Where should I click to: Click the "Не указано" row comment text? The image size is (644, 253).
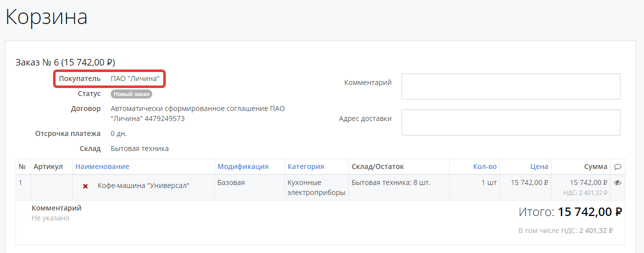coord(51,218)
